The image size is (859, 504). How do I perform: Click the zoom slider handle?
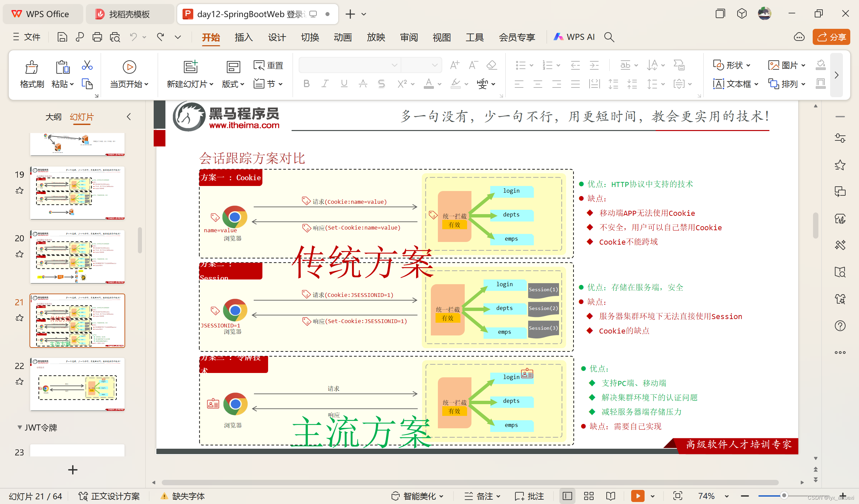click(784, 496)
